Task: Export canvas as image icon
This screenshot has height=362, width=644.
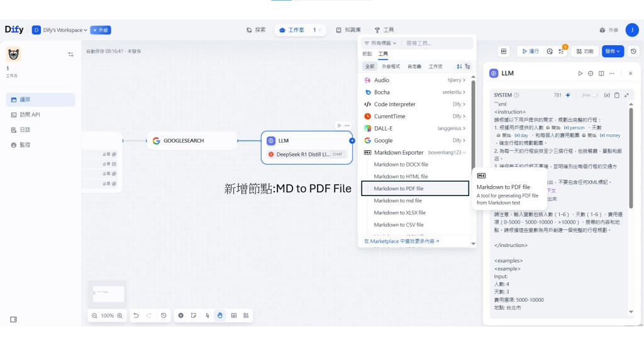Action: [x=234, y=315]
